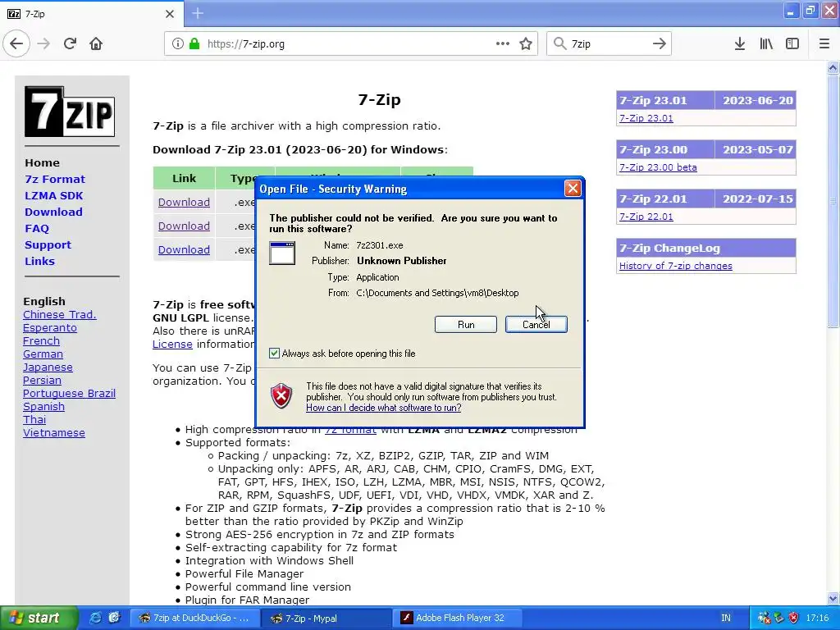The image size is (840, 630).
Task: Click the third Download link in table
Action: click(184, 249)
